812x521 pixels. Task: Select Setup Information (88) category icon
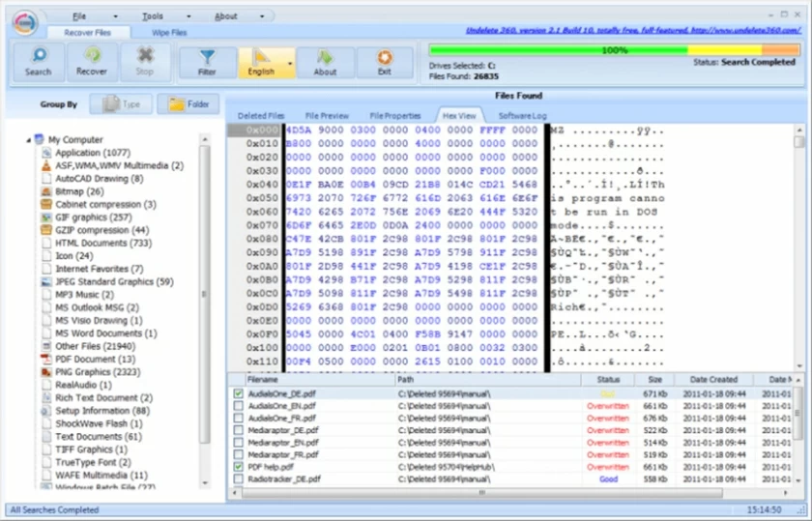[46, 411]
